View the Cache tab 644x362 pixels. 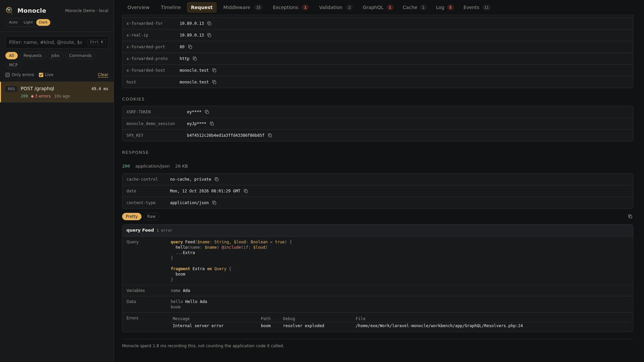pyautogui.click(x=415, y=7)
